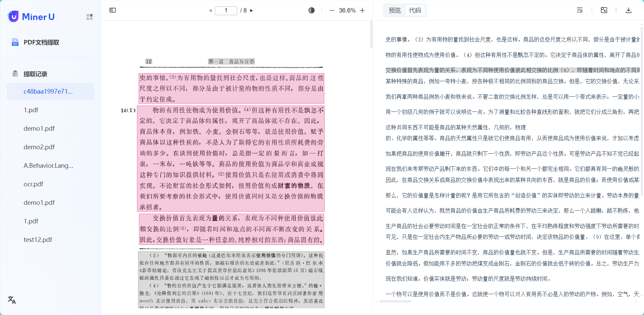Download the extracted results
The image size is (644, 315).
[x=628, y=10]
